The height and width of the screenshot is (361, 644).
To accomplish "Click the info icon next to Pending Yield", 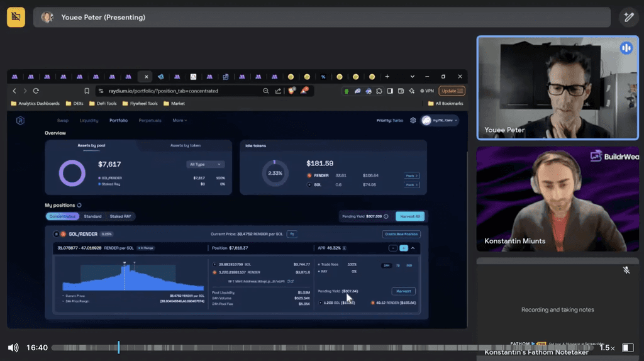I will pos(386,216).
